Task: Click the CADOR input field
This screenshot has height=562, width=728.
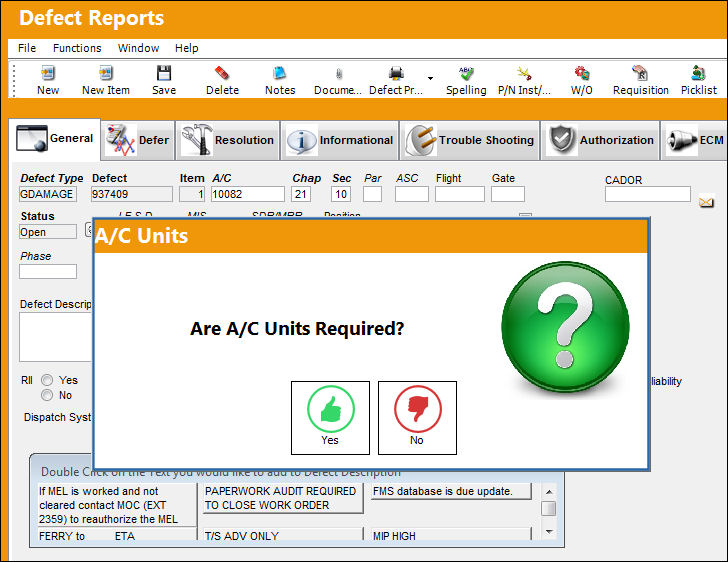Action: pyautogui.click(x=648, y=194)
